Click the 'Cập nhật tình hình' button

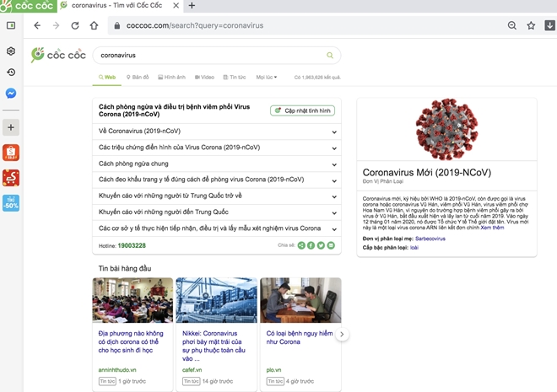302,110
